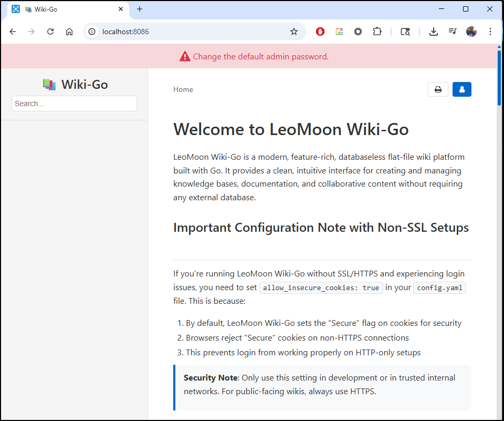Image resolution: width=504 pixels, height=421 pixels.
Task: Open the user login button
Action: (462, 89)
